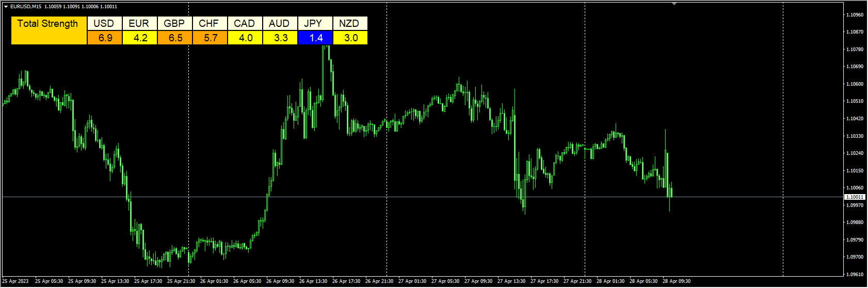The height and width of the screenshot is (288, 868).
Task: Click the 25 Apr 17:30 time label
Action: click(x=148, y=281)
